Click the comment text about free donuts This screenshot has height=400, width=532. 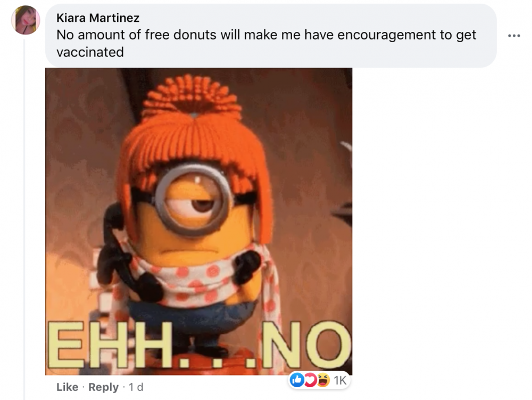coord(267,44)
